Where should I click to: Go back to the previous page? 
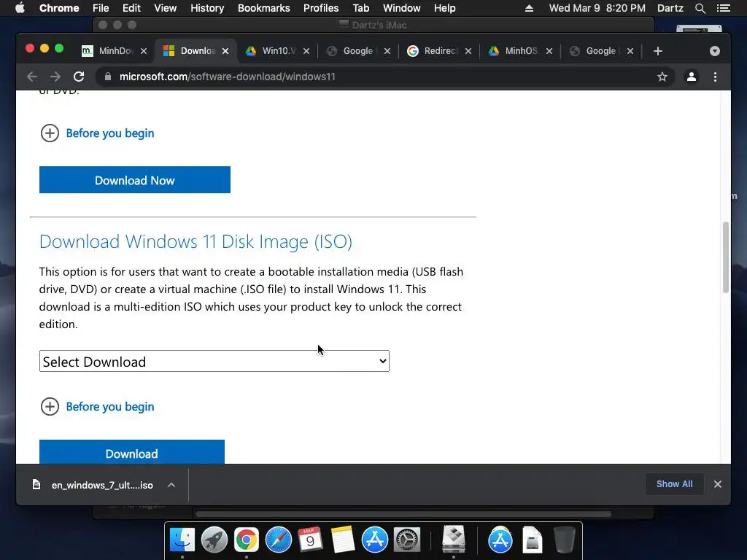(32, 77)
